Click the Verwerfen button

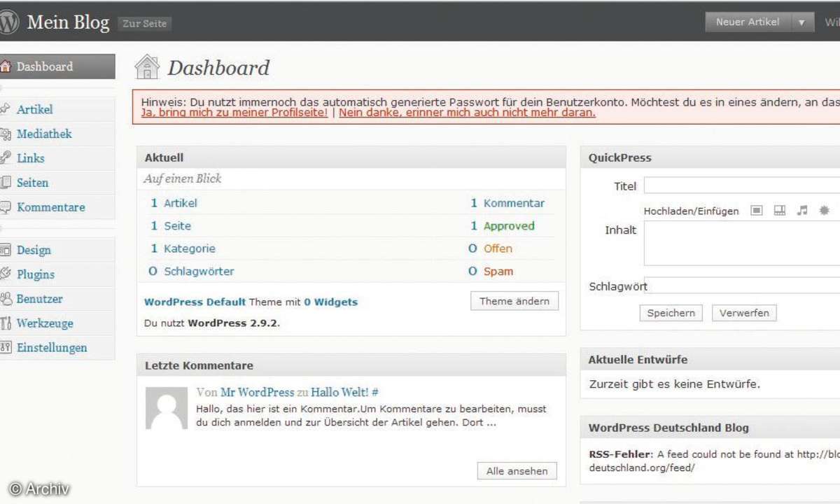744,313
